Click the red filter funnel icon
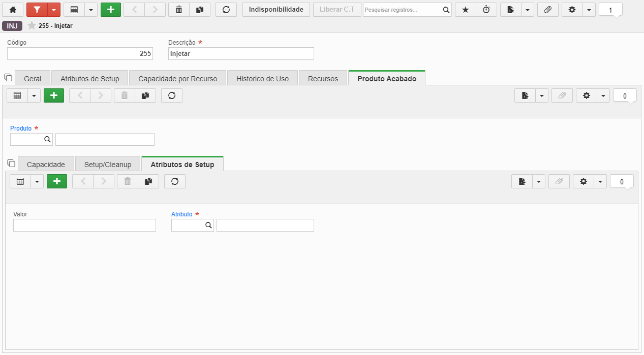The height and width of the screenshot is (355, 644). click(37, 10)
